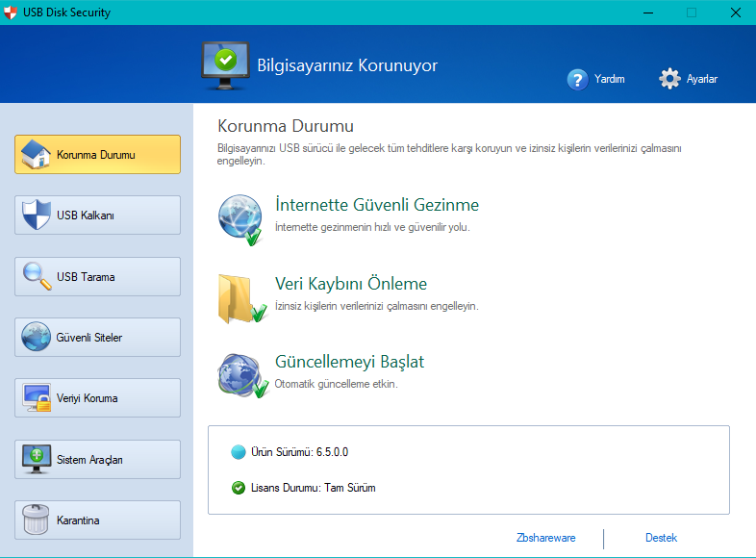Image resolution: width=756 pixels, height=558 pixels.
Task: Show the Sistem Araçları section
Action: point(97,460)
